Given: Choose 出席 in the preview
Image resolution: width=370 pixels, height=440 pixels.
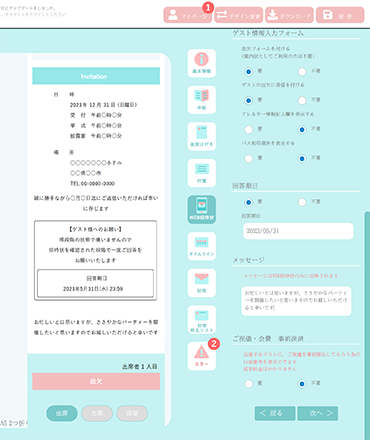Looking at the screenshot, I should tap(62, 413).
